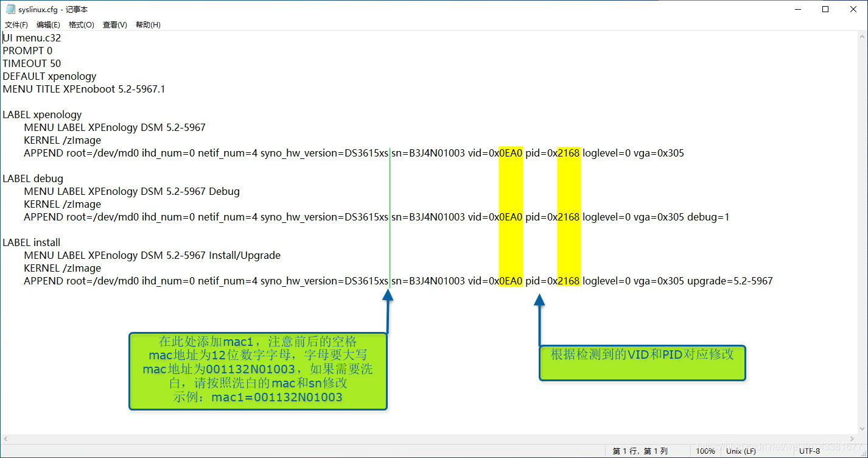This screenshot has height=458, width=868.
Task: Click the 'DEFAULT xpenology' line
Action: click(49, 76)
